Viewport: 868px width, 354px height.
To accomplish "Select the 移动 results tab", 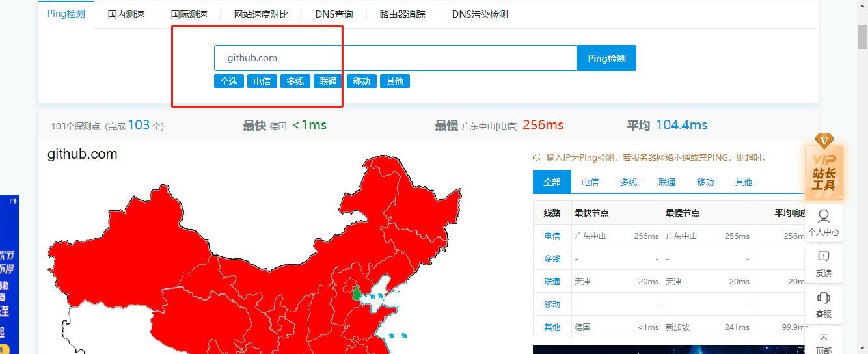I will (x=705, y=182).
